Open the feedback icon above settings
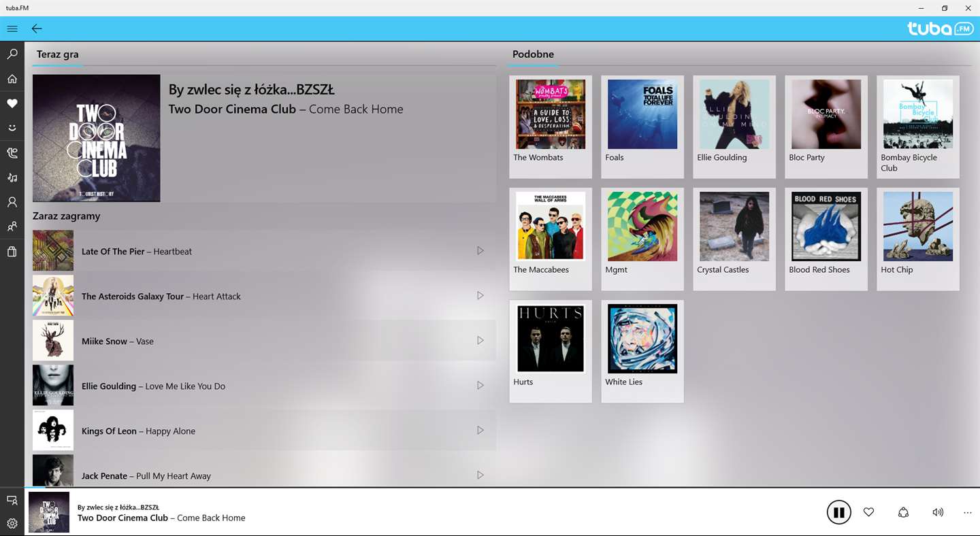The image size is (980, 536). pos(12,500)
